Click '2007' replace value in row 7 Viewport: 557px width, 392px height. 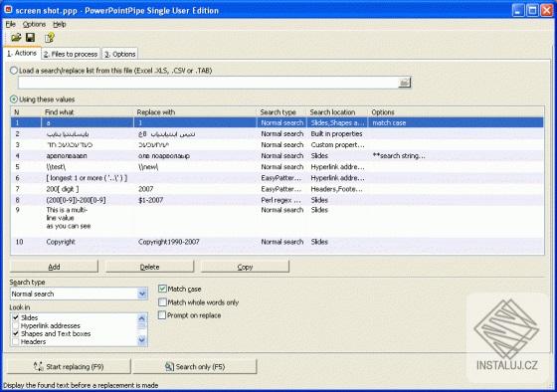(x=145, y=189)
